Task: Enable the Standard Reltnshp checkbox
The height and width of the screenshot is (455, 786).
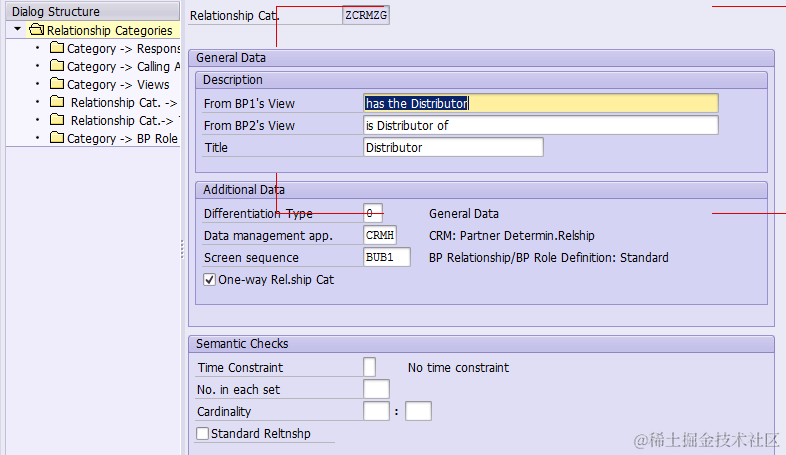Action: [x=203, y=433]
